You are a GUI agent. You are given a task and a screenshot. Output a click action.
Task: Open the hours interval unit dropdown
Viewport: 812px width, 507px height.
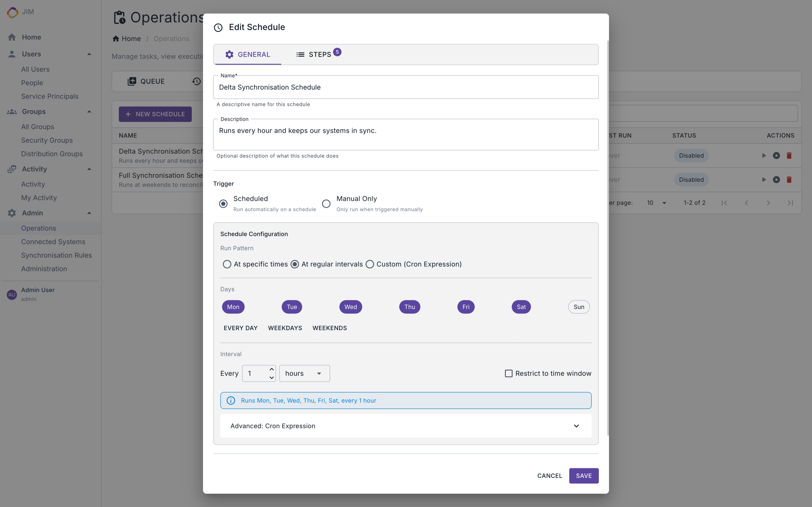(304, 374)
